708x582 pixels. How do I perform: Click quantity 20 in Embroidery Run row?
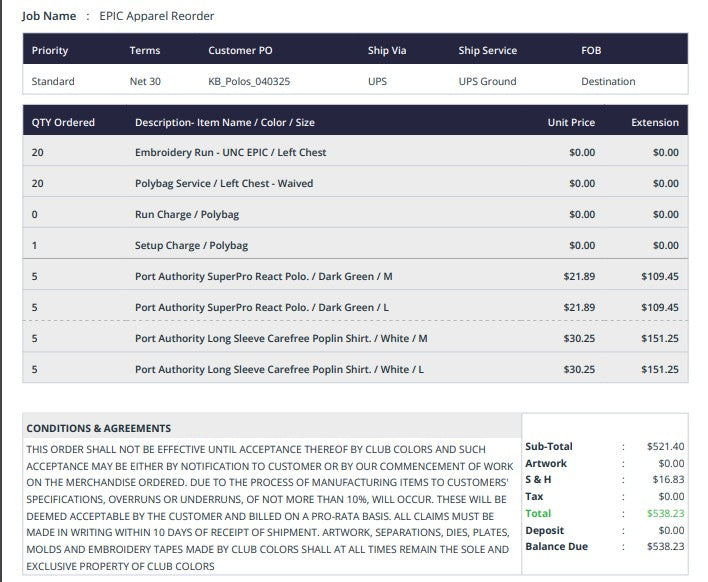37,153
